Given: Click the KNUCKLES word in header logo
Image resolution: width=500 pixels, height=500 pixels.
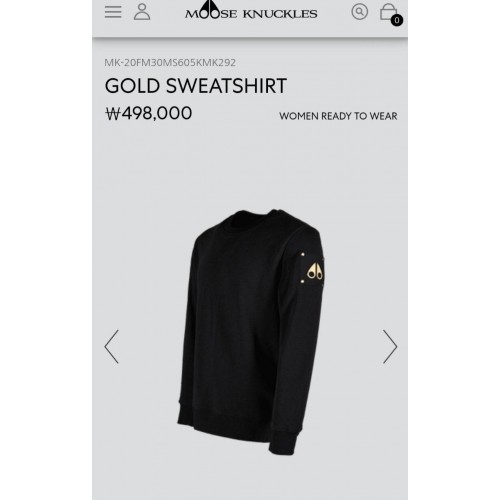Looking at the screenshot, I should point(280,14).
